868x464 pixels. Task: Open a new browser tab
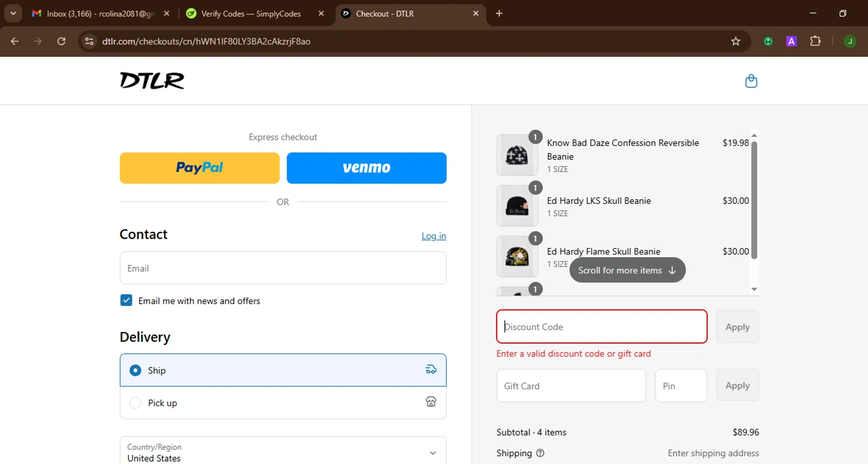[x=499, y=13]
